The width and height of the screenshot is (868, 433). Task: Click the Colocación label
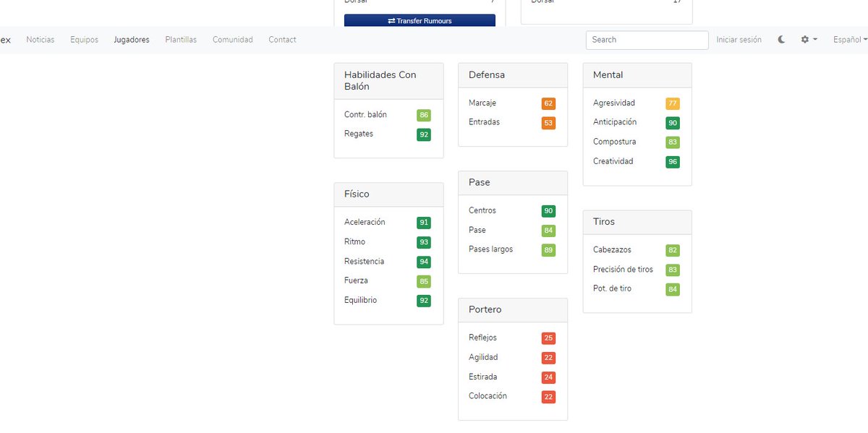click(488, 395)
